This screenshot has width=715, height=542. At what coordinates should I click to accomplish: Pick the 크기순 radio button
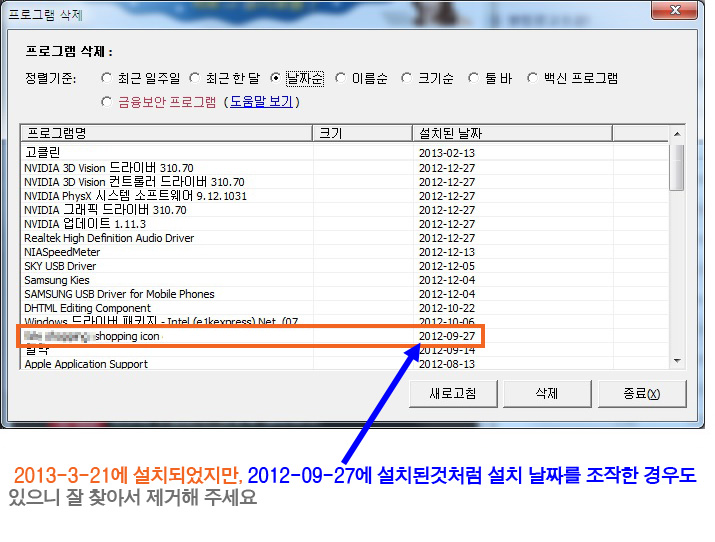pos(408,78)
